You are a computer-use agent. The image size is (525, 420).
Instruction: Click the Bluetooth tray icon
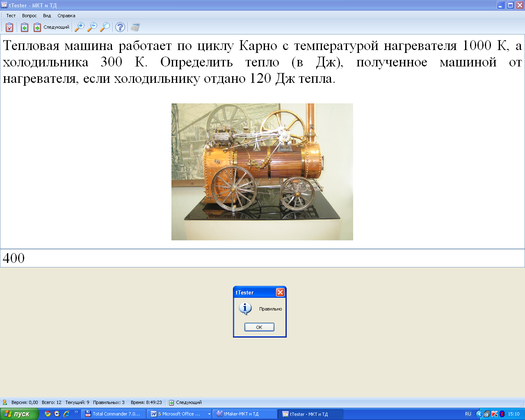tap(502, 414)
